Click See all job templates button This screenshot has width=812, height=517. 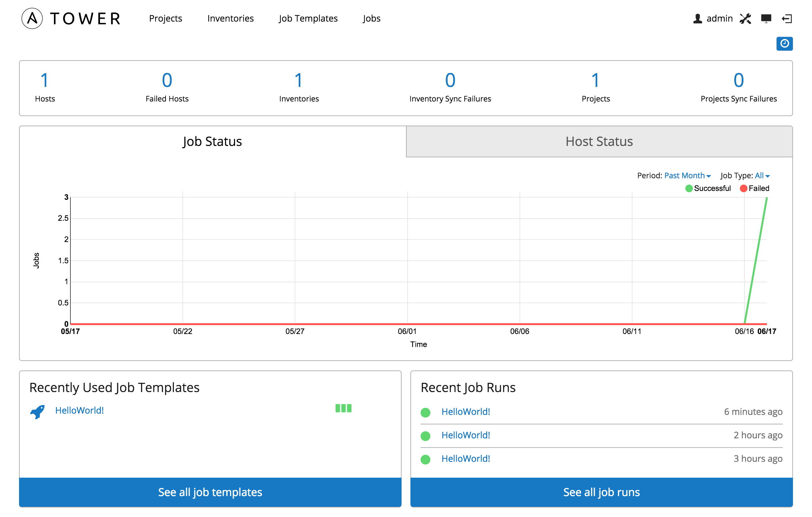pos(210,492)
